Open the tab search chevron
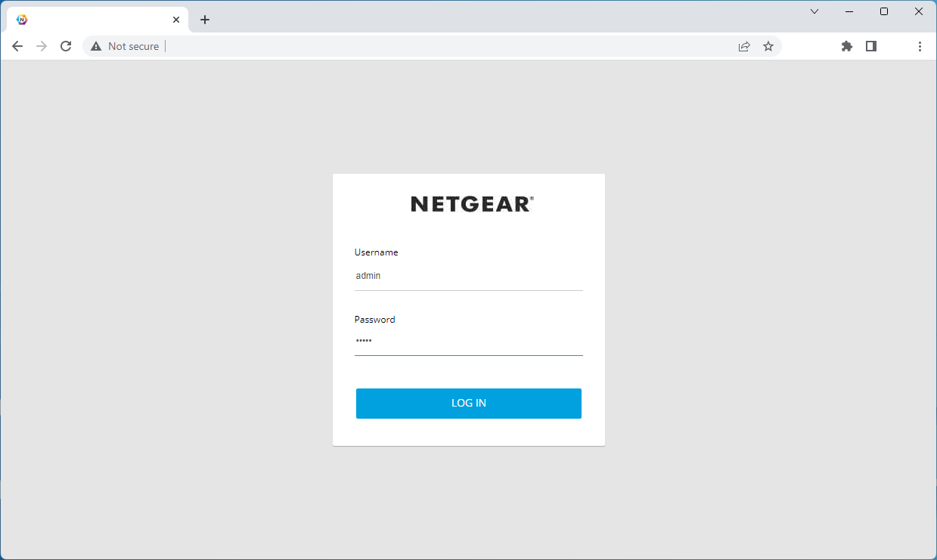Viewport: 937px width, 560px height. tap(814, 11)
